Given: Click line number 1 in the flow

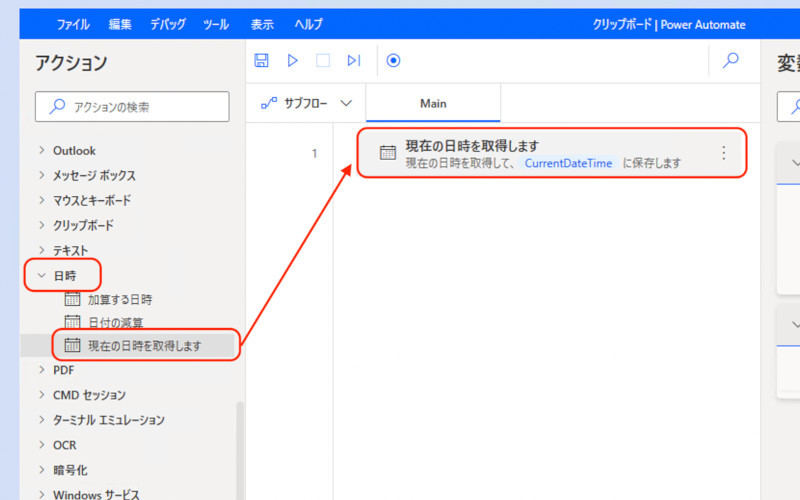Looking at the screenshot, I should 314,153.
